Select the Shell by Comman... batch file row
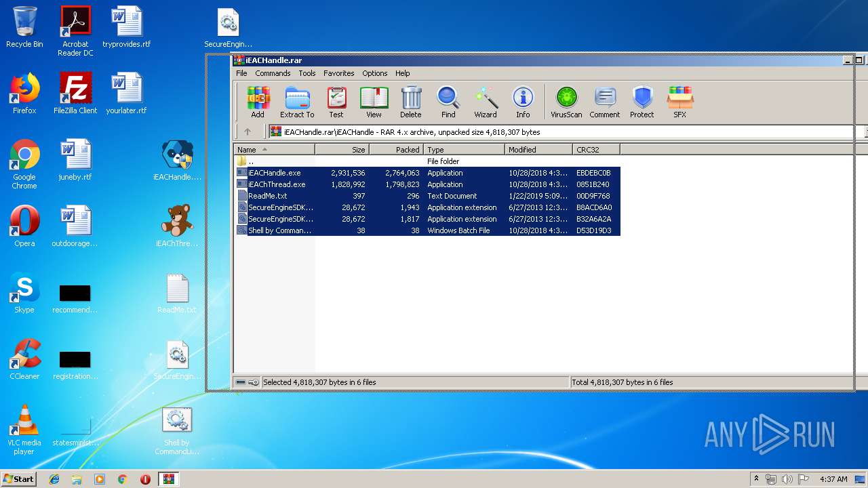The width and height of the screenshot is (868, 488). pyautogui.click(x=427, y=230)
